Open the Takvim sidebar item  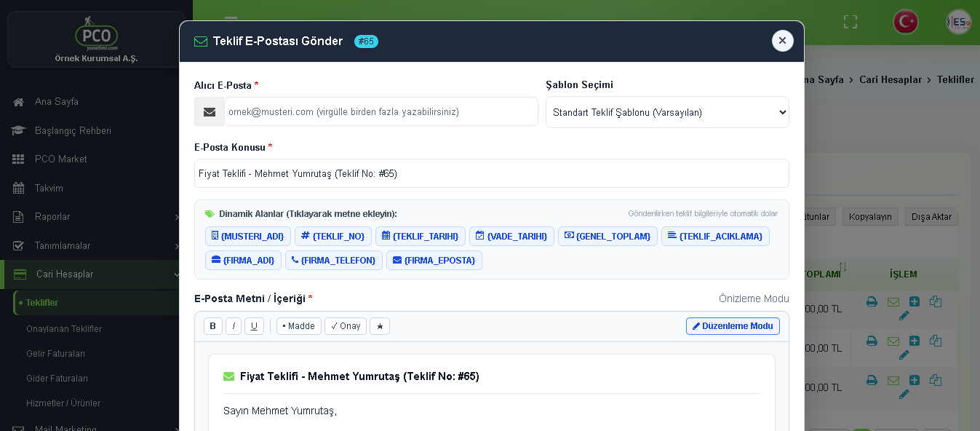click(49, 188)
